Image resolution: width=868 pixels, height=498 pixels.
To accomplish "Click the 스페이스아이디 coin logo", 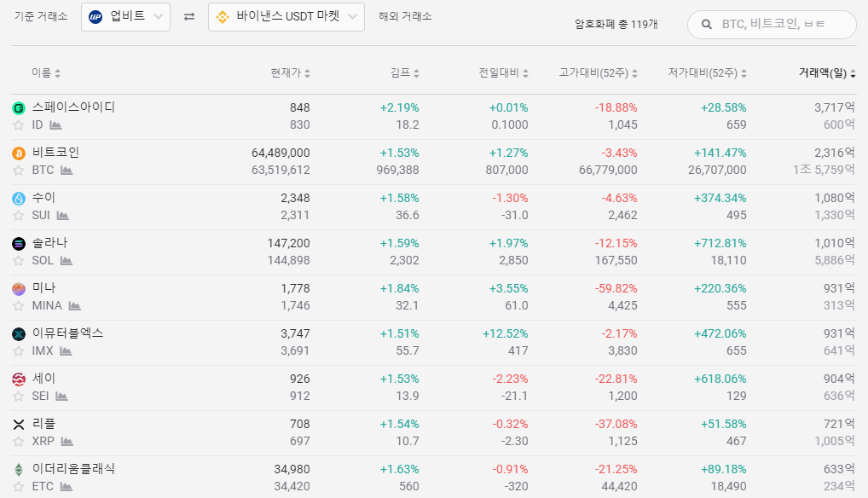I will 19,108.
